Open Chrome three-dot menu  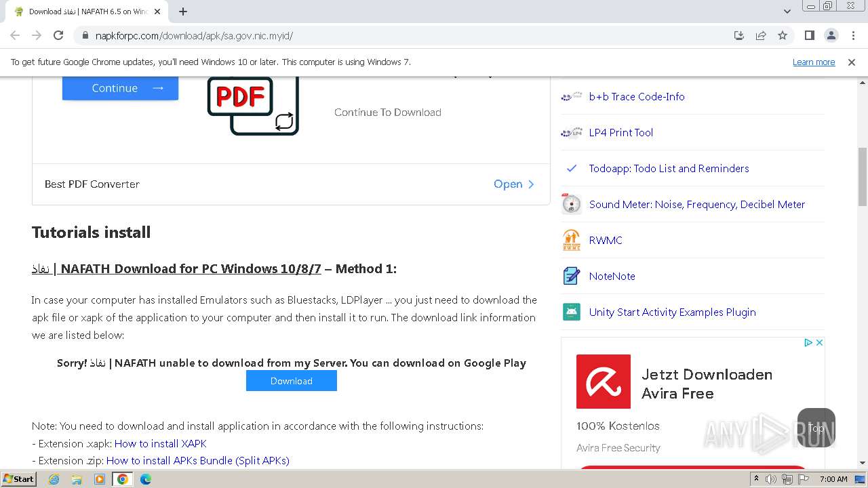[853, 35]
